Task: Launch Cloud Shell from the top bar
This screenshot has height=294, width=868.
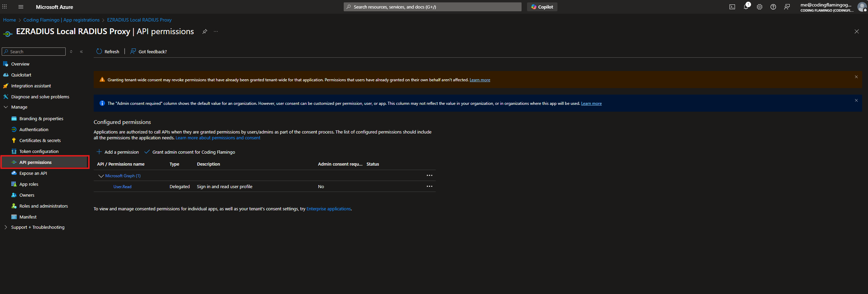Action: (732, 7)
